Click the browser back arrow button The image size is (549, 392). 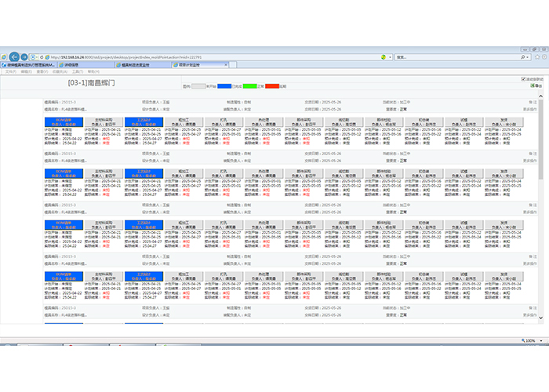[x=13, y=57]
